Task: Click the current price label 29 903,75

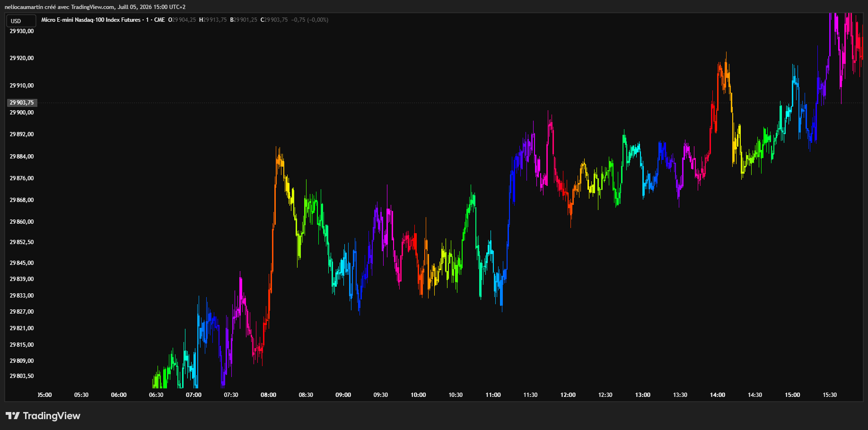Action: coord(22,103)
